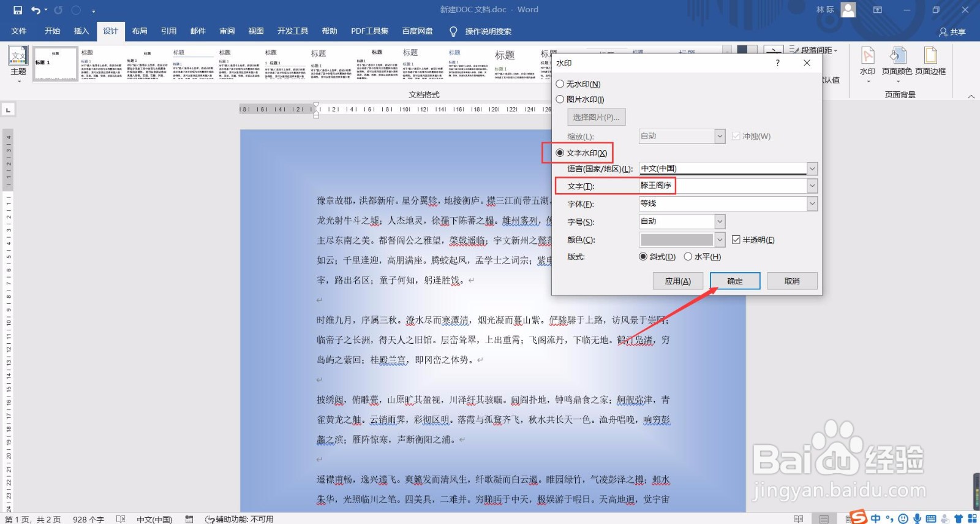Open the Sogou emoji face icon

pos(903,518)
